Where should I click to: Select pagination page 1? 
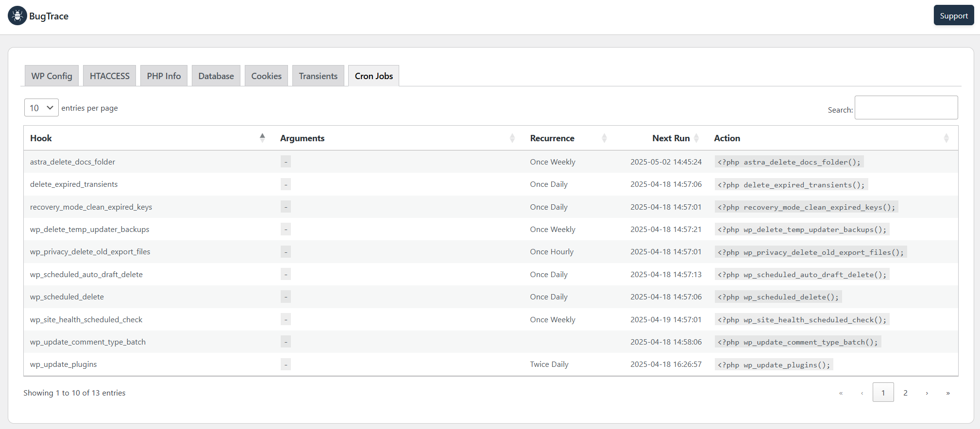click(x=883, y=393)
